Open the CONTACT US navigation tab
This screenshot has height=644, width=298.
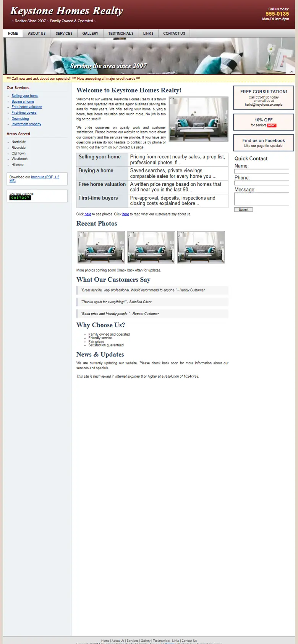174,34
